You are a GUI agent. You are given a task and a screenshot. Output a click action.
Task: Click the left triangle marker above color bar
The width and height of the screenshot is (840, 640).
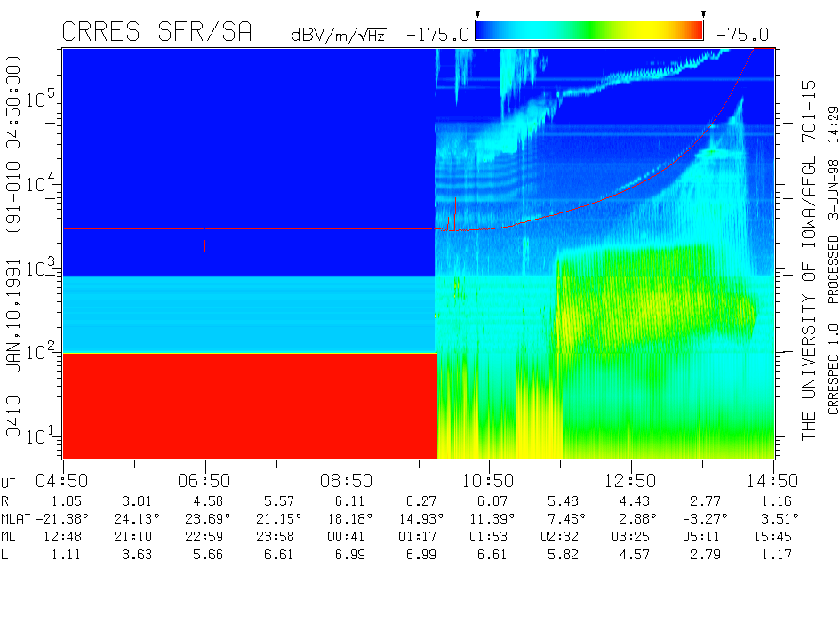coord(478,14)
